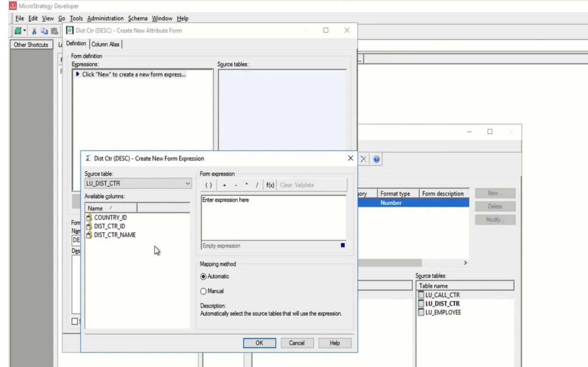
Task: Close the Create New Form Expression dialog
Action: (x=351, y=158)
